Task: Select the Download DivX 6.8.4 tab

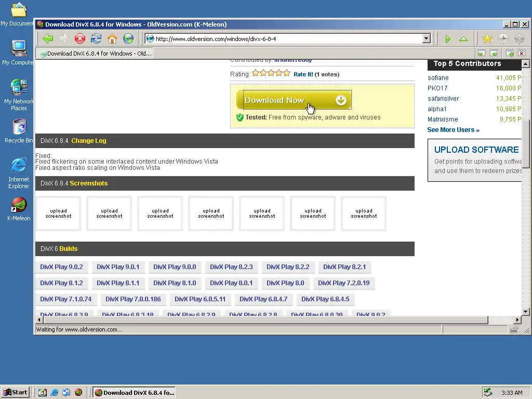Action: (x=95, y=54)
